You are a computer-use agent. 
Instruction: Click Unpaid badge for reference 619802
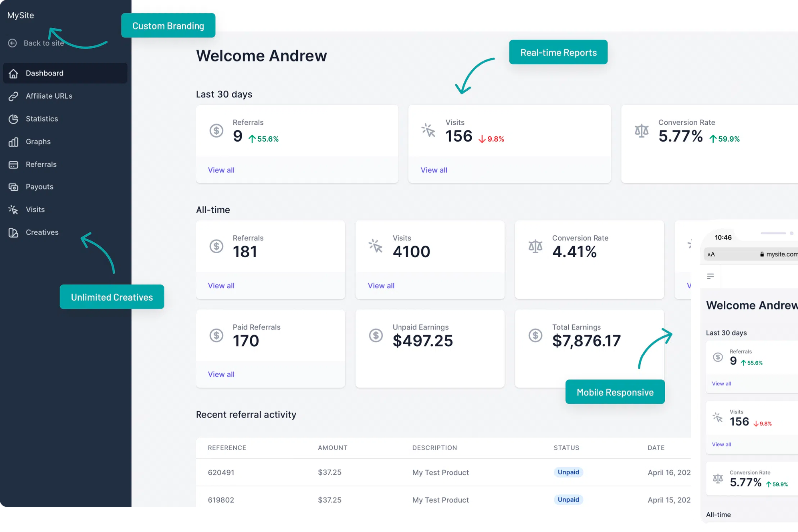click(568, 500)
